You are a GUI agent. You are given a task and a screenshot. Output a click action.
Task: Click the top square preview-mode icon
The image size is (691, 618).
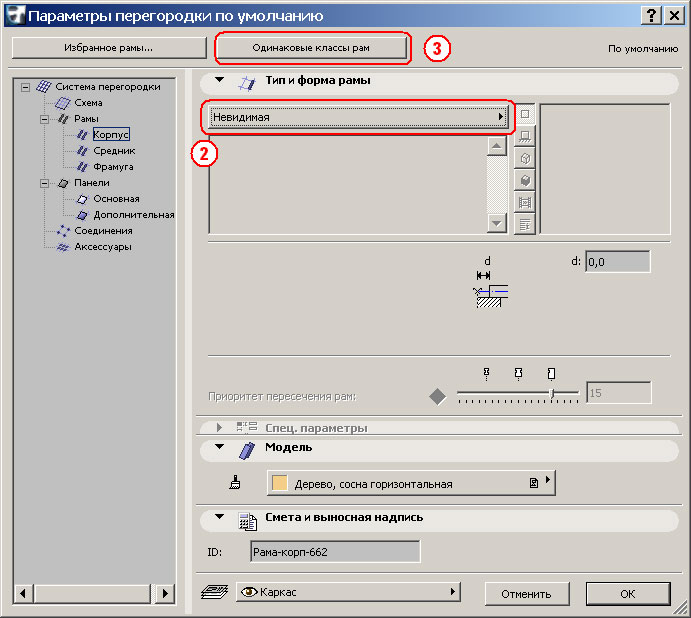click(525, 115)
